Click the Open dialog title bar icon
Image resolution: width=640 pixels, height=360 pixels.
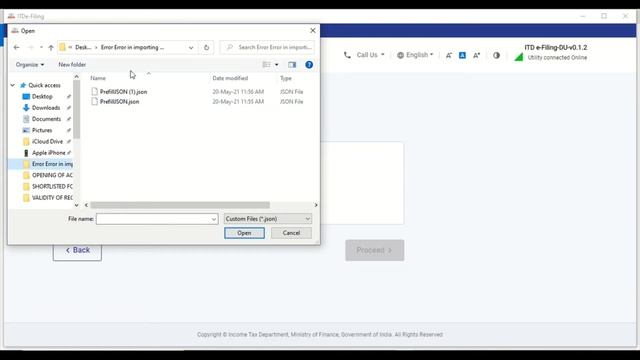[15, 31]
